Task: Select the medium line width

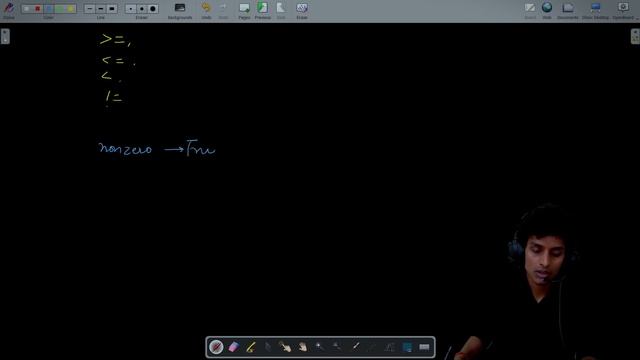Action: tap(100, 9)
